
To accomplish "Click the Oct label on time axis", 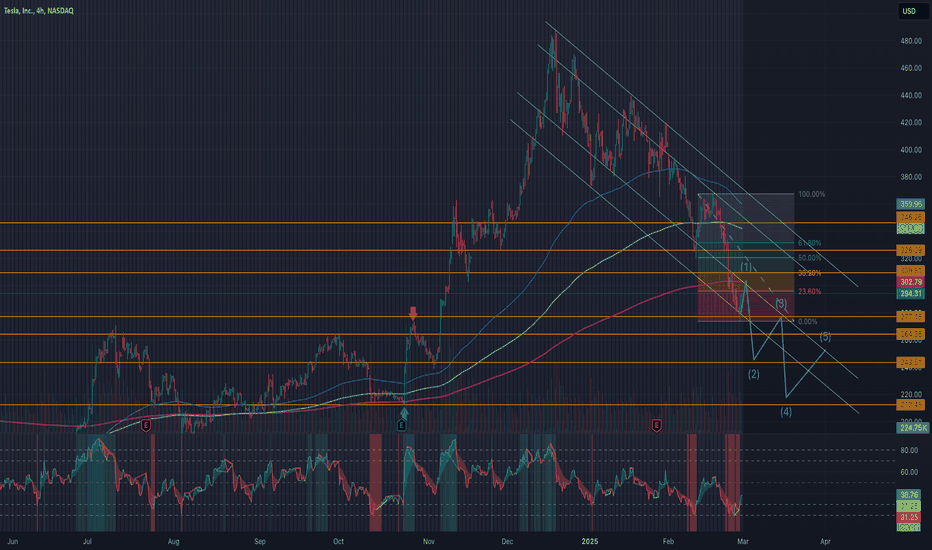I will tap(338, 542).
